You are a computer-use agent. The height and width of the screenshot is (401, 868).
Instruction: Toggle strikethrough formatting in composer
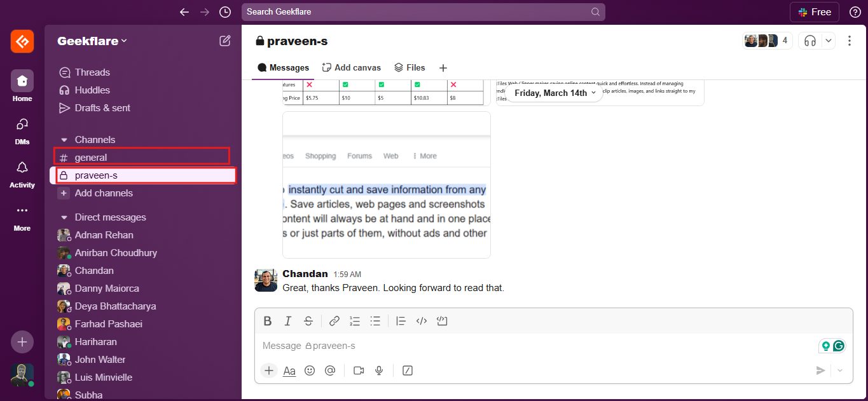[308, 321]
